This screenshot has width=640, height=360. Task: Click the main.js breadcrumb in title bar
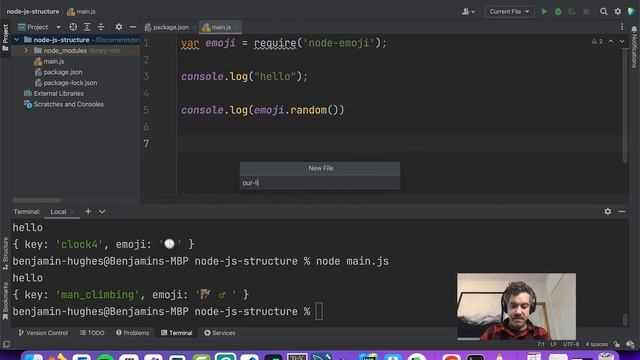(x=81, y=12)
